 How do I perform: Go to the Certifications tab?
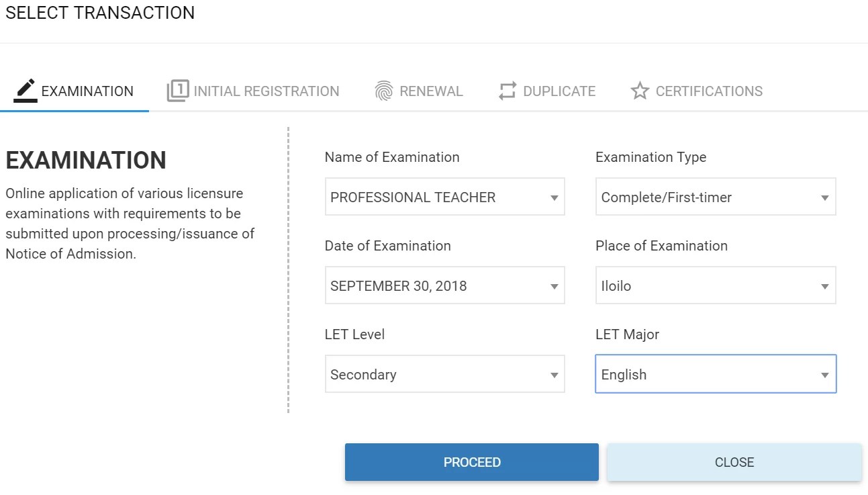[709, 91]
